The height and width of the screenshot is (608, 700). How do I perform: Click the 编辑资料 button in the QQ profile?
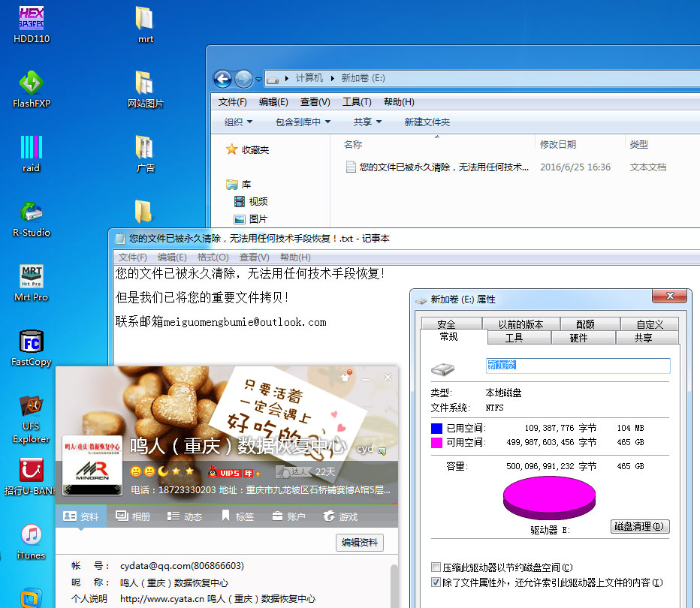click(360, 543)
